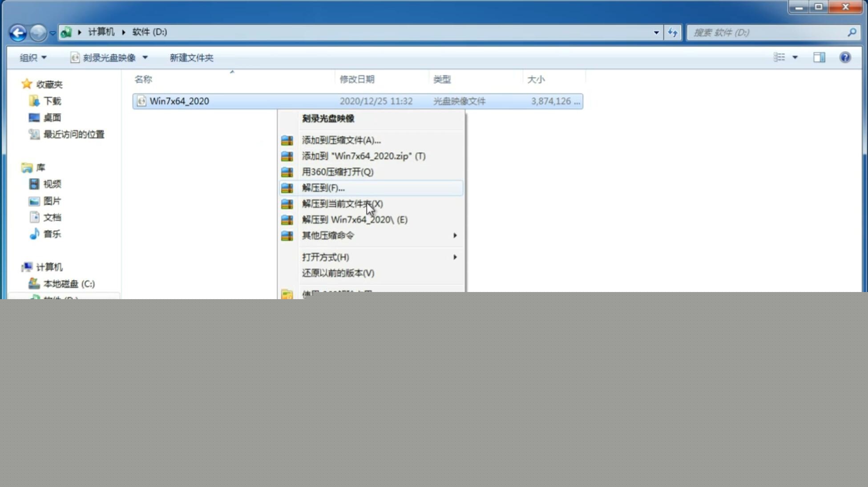Click the refresh button beside address bar
Image resolution: width=868 pixels, height=487 pixels.
click(673, 32)
